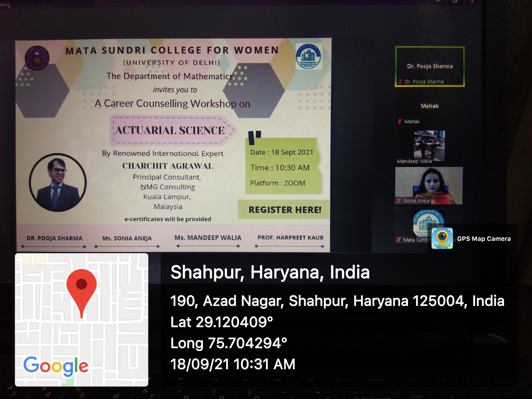Click Ms. SONIA ANEJA name on flyer footer
Viewport: 532px width, 399px height.
tap(127, 238)
